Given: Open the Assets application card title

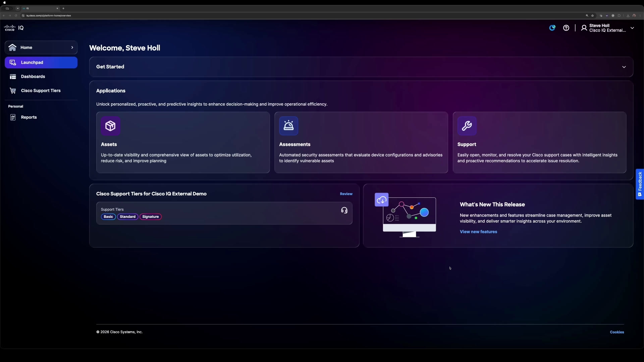Looking at the screenshot, I should pyautogui.click(x=109, y=144).
